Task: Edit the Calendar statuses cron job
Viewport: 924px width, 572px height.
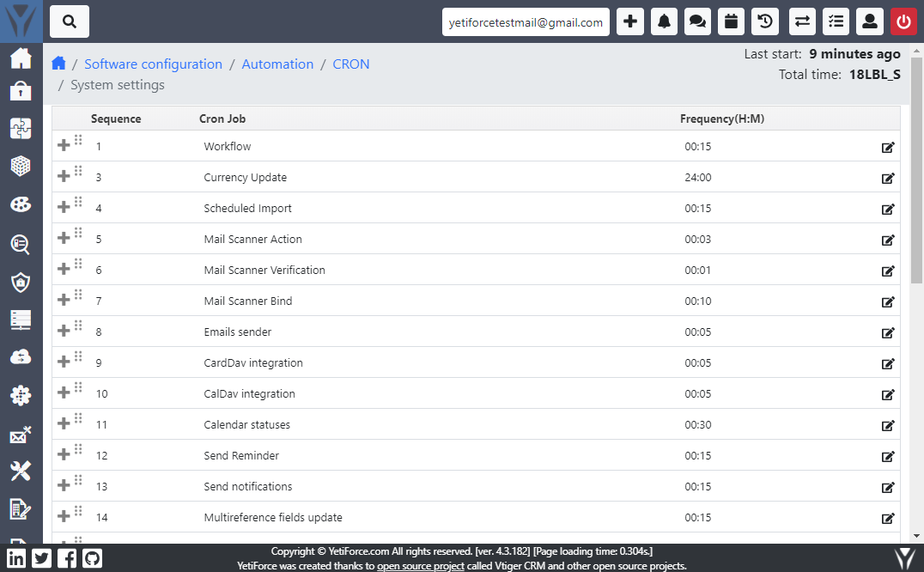Action: [x=888, y=425]
